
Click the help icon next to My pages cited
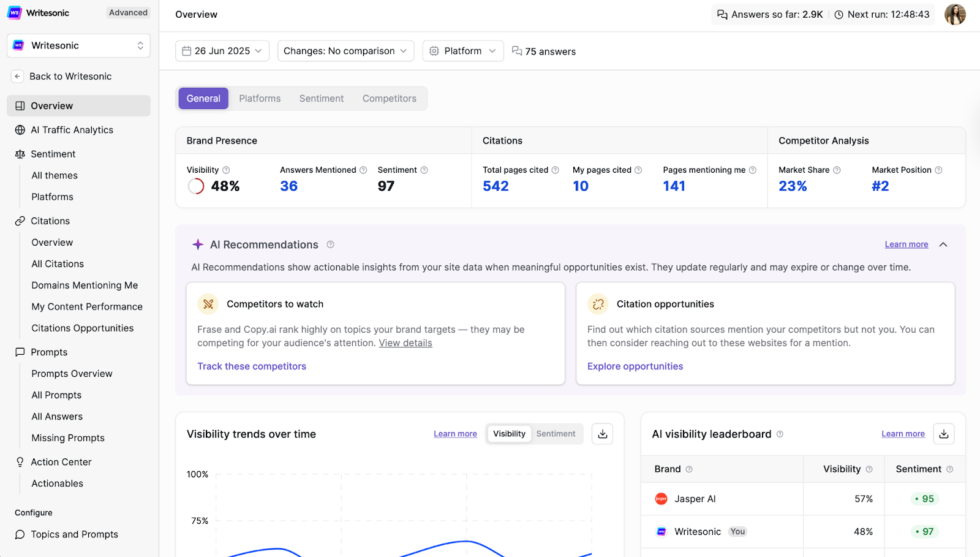(638, 170)
